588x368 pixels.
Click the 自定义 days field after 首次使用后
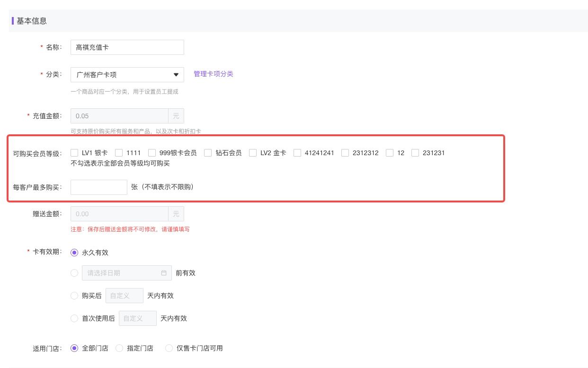(x=138, y=318)
